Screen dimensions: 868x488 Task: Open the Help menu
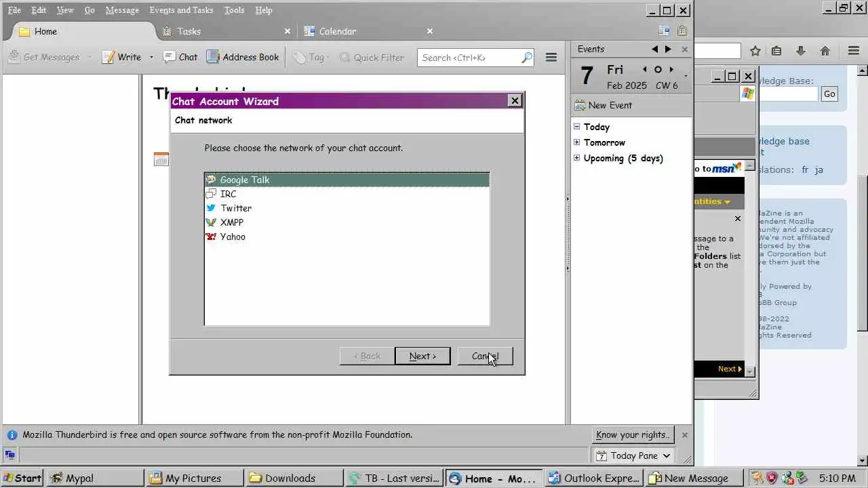click(263, 10)
